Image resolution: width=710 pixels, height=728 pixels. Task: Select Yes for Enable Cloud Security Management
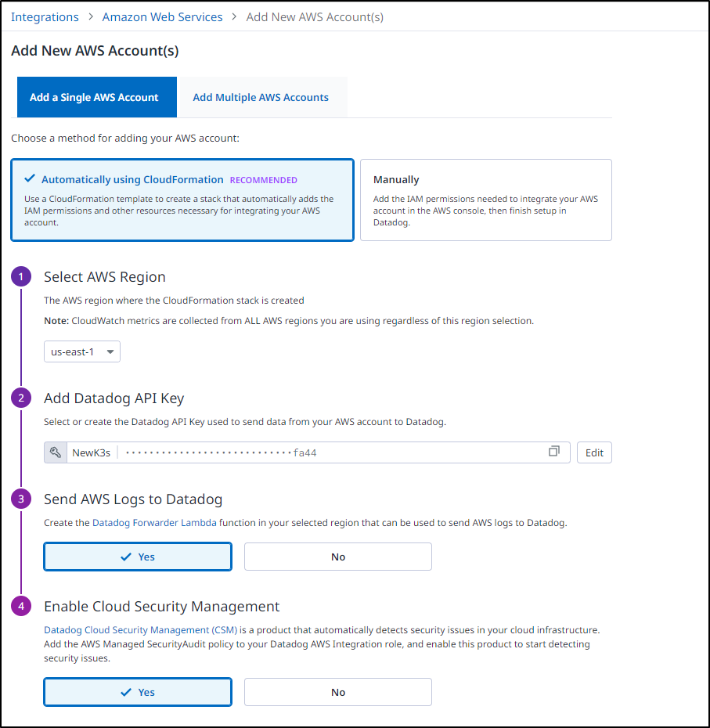[x=138, y=692]
